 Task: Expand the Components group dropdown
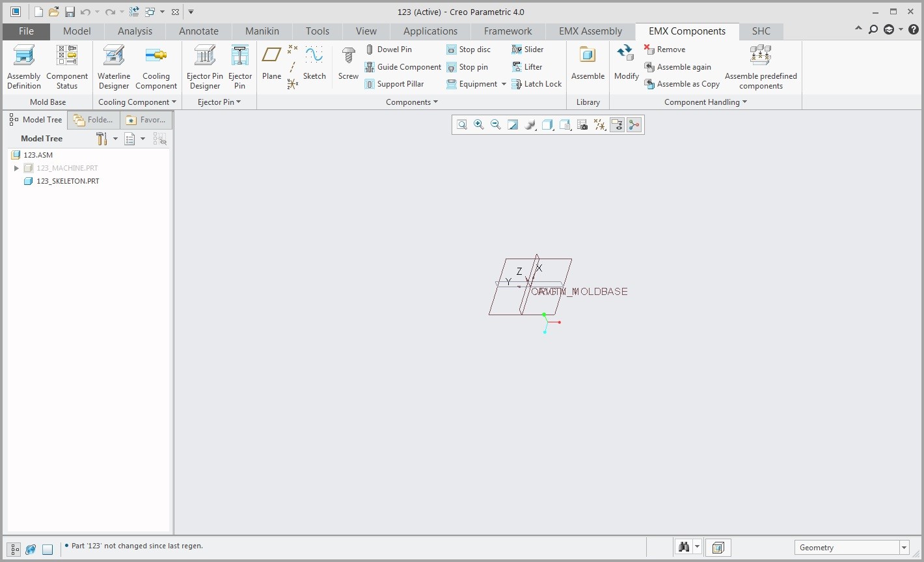click(412, 102)
